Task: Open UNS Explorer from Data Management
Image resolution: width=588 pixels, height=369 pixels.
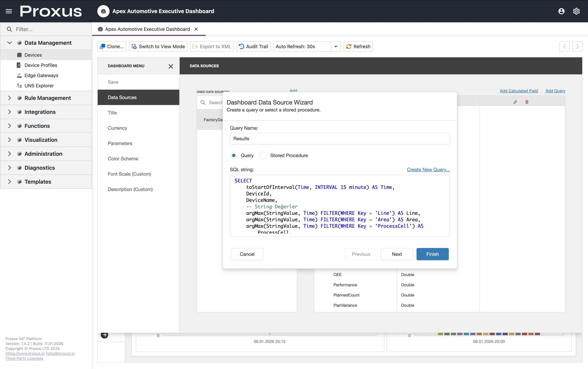Action: point(39,86)
